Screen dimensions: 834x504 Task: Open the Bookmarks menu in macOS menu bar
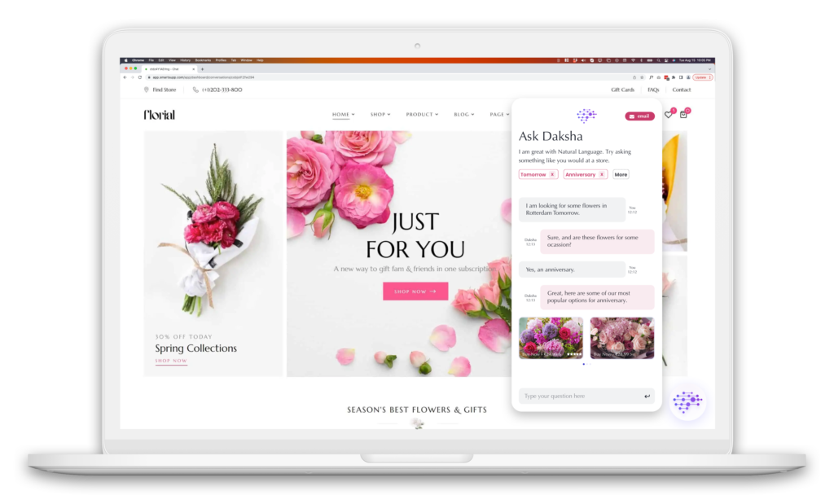(x=202, y=60)
